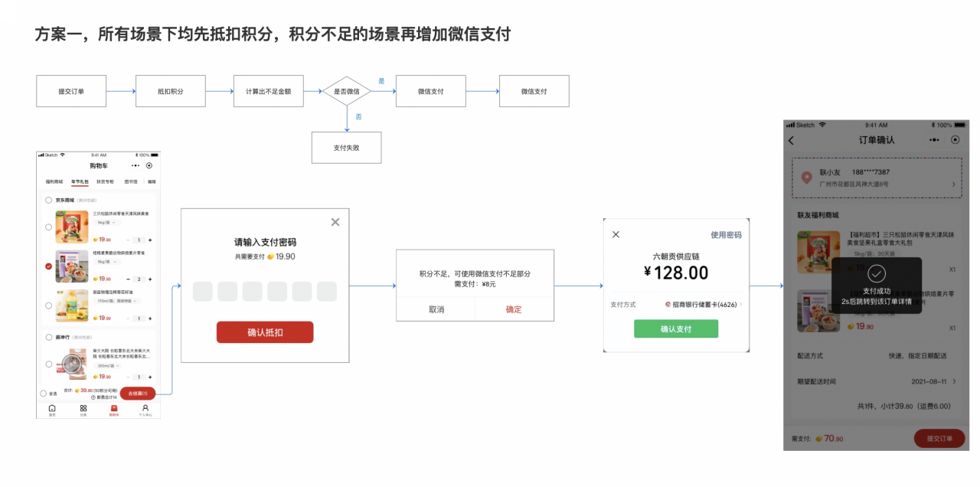Toggle the 全选 select-all radio

[x=43, y=394]
